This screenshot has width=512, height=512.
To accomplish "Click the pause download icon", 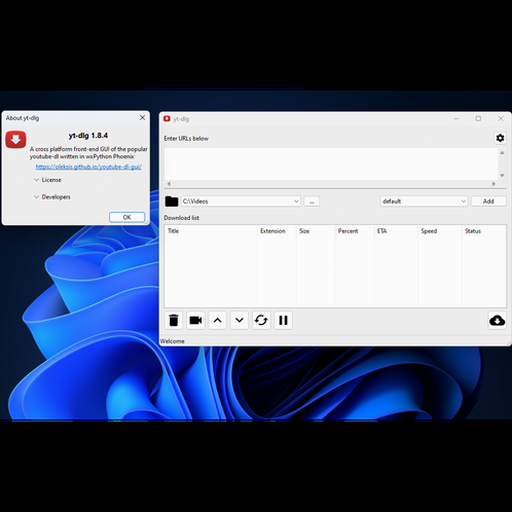I will [283, 320].
